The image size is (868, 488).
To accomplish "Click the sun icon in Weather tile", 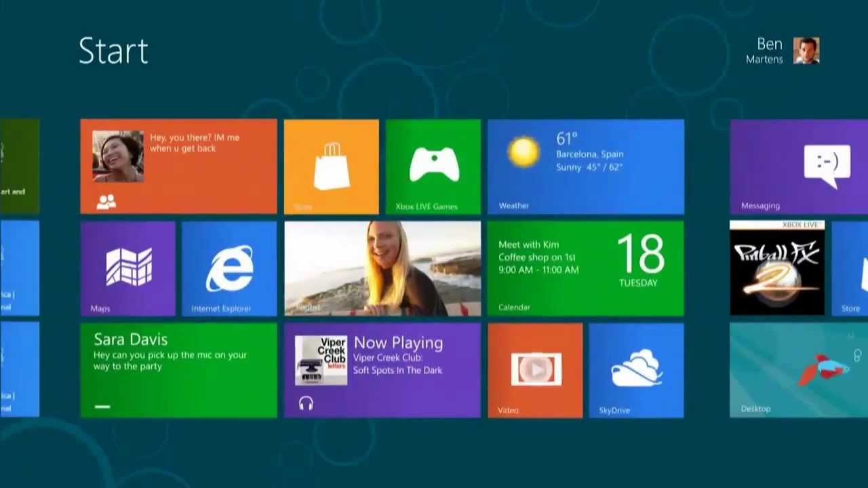I will pos(524,152).
